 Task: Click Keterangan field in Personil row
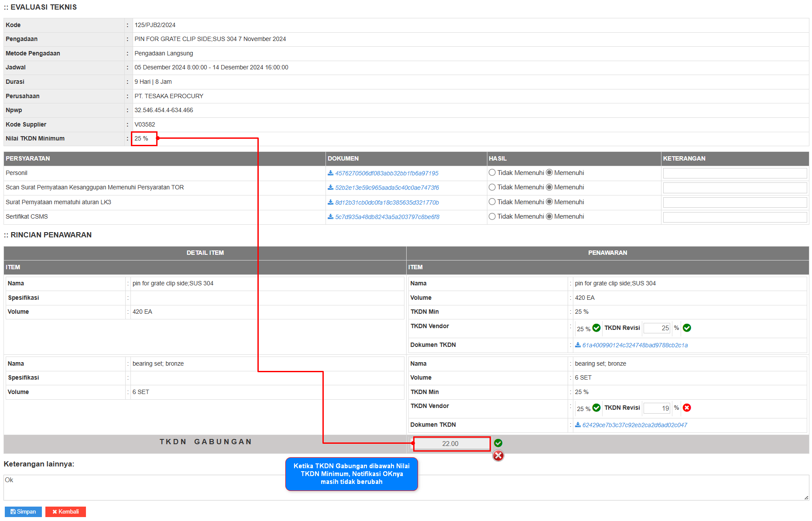[x=735, y=173]
